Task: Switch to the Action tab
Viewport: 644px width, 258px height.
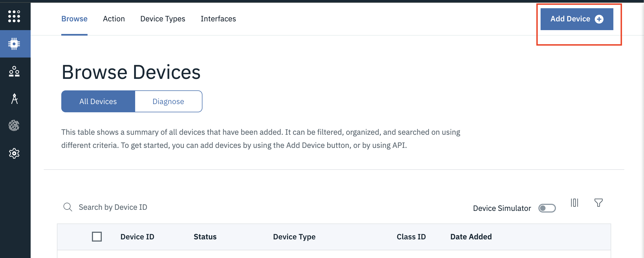Action: click(114, 19)
